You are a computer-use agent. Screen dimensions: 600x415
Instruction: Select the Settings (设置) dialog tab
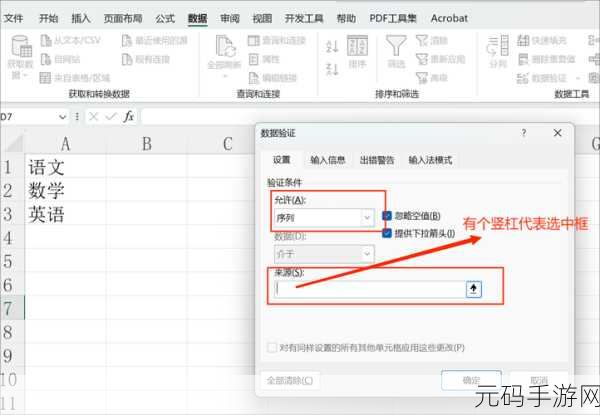(282, 160)
